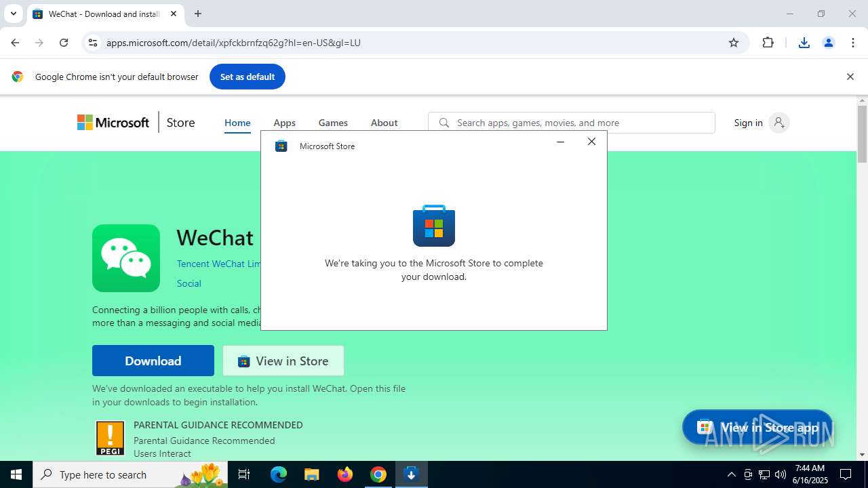868x488 pixels.
Task: Select the About navigation tab
Action: coord(384,123)
